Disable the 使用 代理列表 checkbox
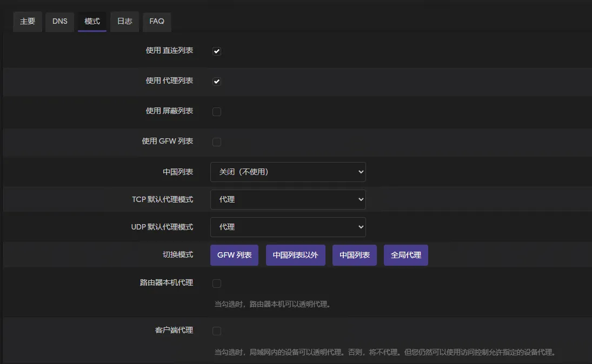Image resolution: width=592 pixels, height=364 pixels. [217, 82]
